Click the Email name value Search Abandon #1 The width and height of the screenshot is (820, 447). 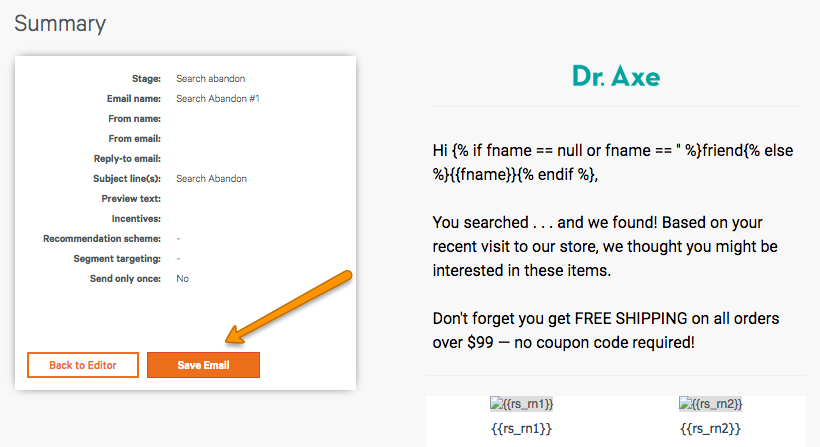click(218, 98)
